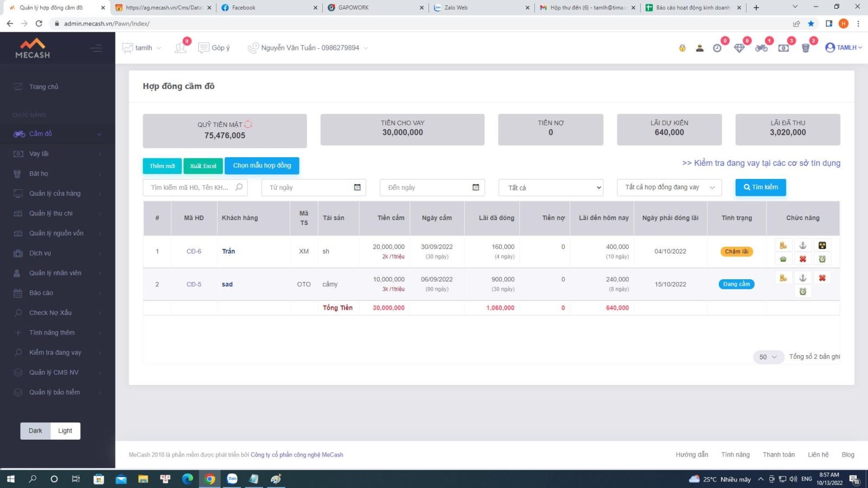
Task: Expand the 'Tất cả hợp đồng đang vay' dropdown
Action: coord(669,188)
